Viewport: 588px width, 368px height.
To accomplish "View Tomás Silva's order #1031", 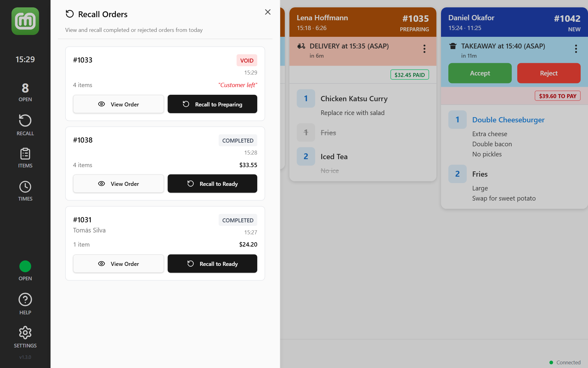I will click(x=119, y=264).
